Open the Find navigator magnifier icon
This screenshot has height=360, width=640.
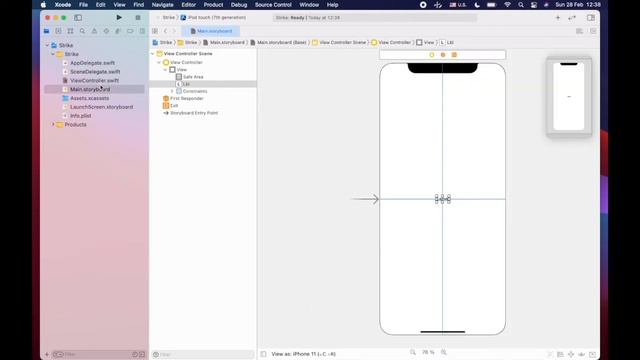(82, 31)
